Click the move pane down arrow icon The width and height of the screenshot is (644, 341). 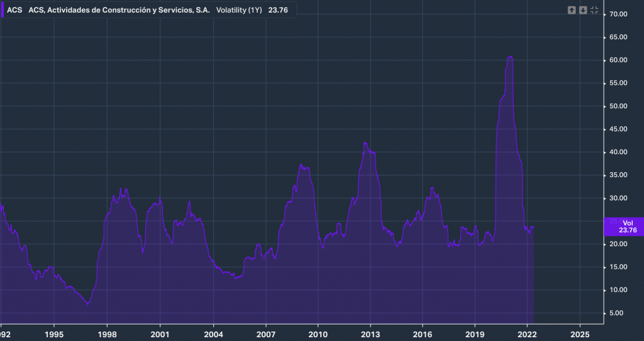583,10
